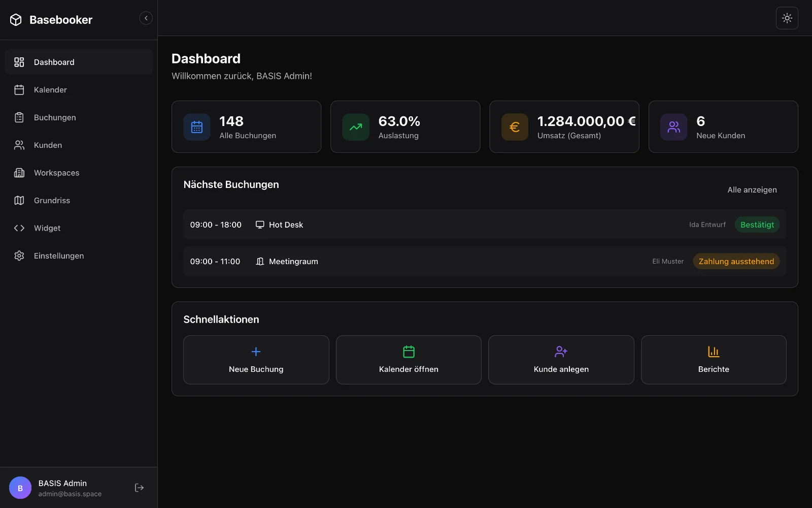Open the Meetingraum booking row
This screenshot has height=508, width=812.
click(485, 261)
